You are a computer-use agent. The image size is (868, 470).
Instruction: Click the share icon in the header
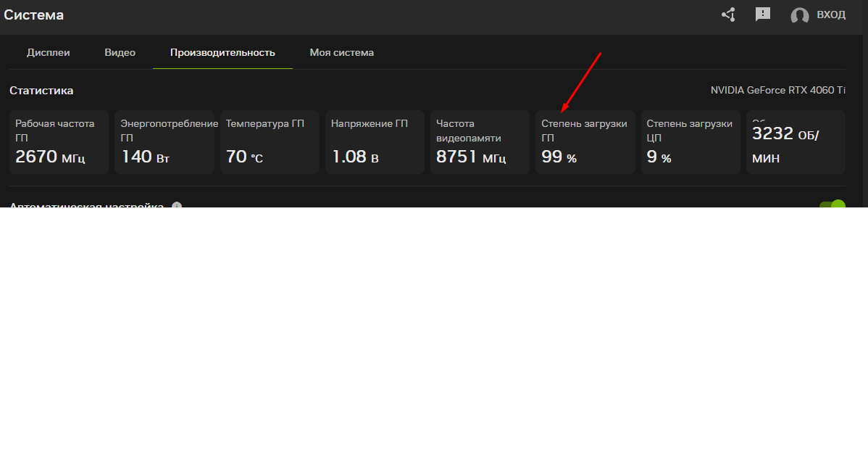click(728, 15)
